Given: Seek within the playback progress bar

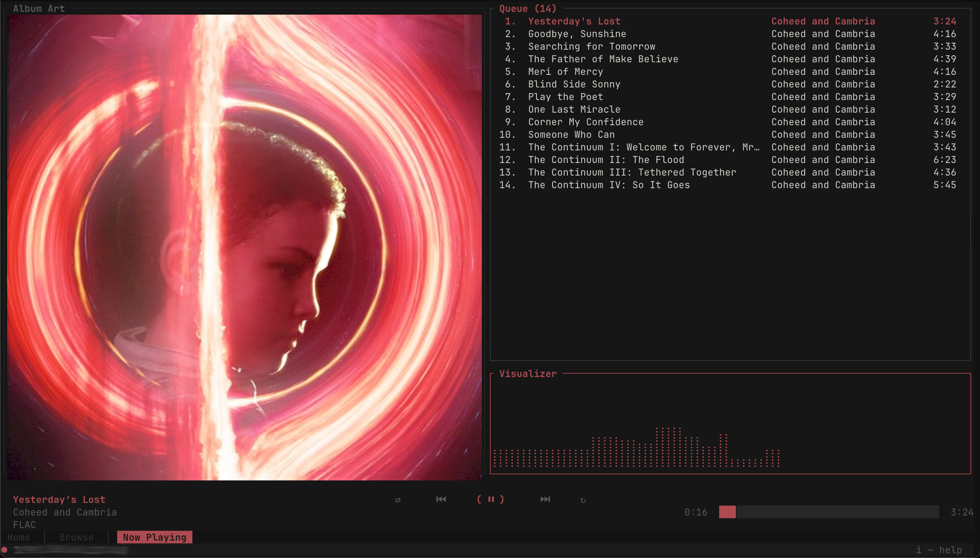Looking at the screenshot, I should click(x=829, y=512).
